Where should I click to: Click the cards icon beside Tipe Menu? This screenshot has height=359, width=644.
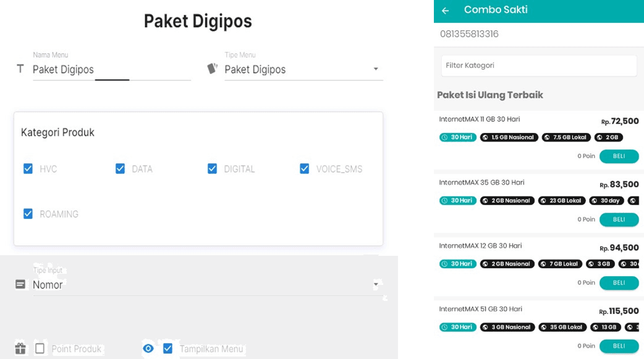point(212,69)
